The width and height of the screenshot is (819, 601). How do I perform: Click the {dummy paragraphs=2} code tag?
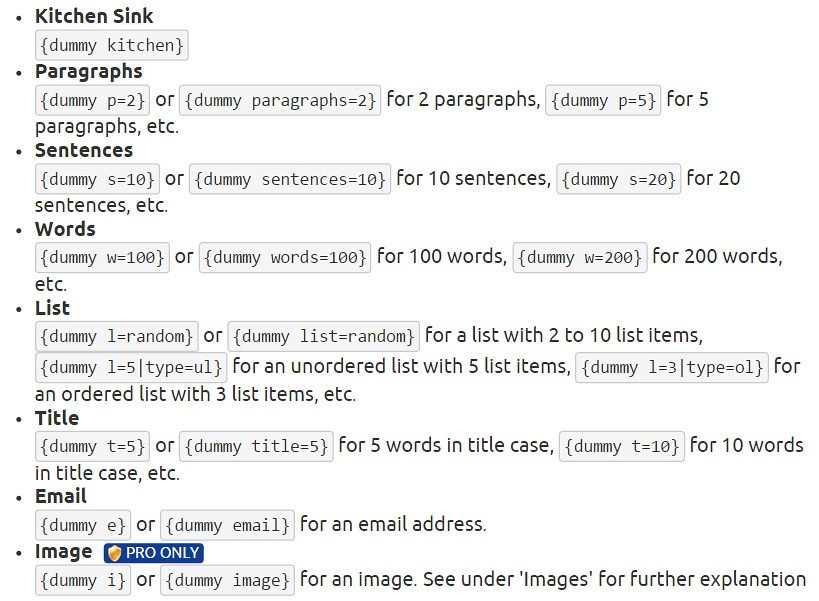(x=281, y=100)
